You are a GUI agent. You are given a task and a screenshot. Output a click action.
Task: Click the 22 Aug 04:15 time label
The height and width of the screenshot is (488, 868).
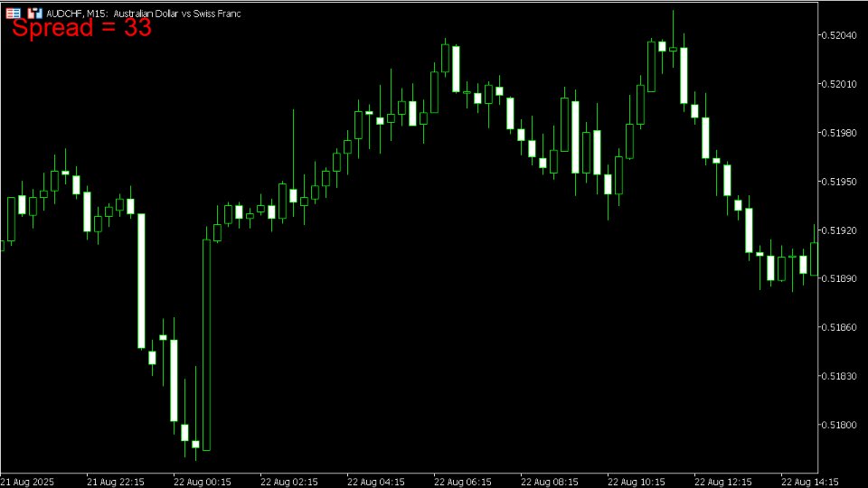click(x=376, y=482)
